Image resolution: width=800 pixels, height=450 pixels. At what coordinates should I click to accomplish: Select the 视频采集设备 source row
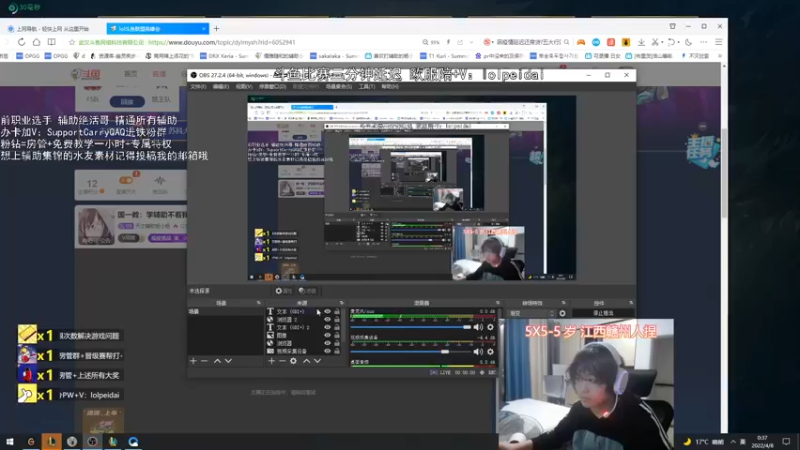coord(304,351)
